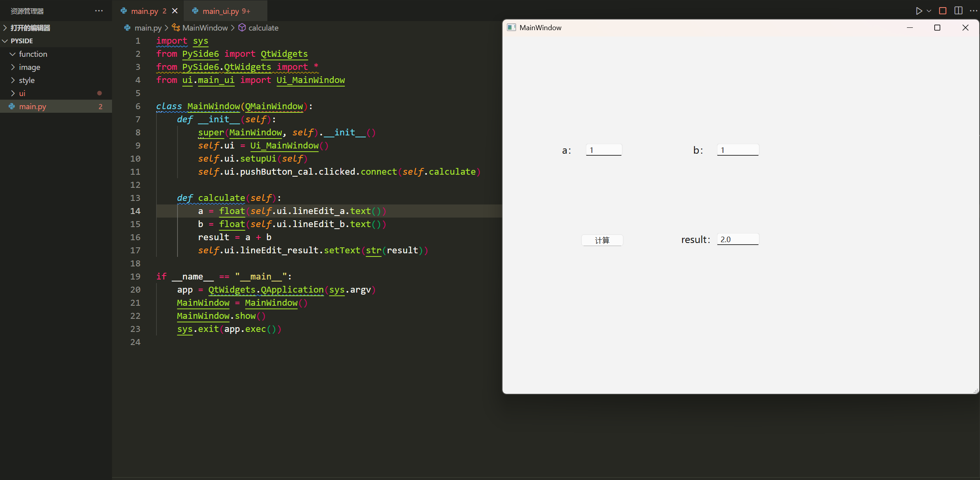Open main.py in the file explorer
Screen dimensions: 980x480
[x=33, y=106]
